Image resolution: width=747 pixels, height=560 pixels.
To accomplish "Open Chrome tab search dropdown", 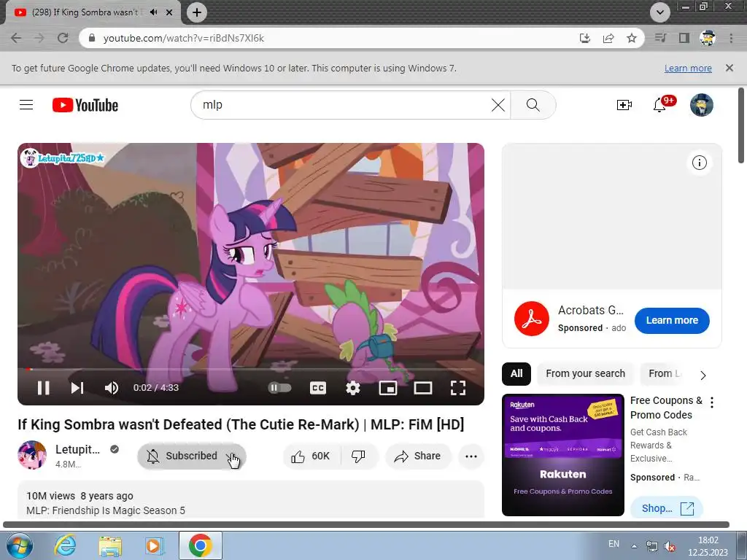I will point(659,12).
